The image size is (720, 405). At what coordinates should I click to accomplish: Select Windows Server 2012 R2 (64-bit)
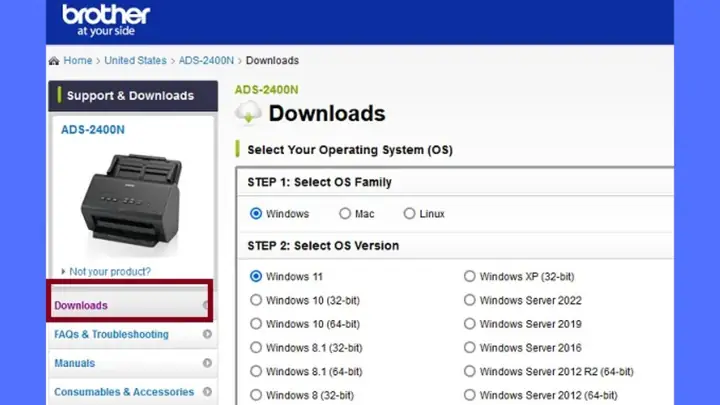(x=469, y=371)
